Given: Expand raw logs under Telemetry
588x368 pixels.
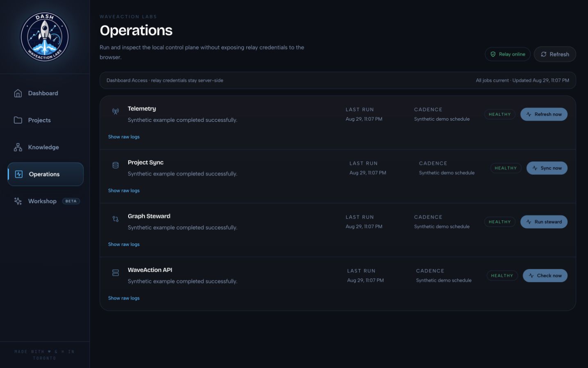Looking at the screenshot, I should pos(124,137).
